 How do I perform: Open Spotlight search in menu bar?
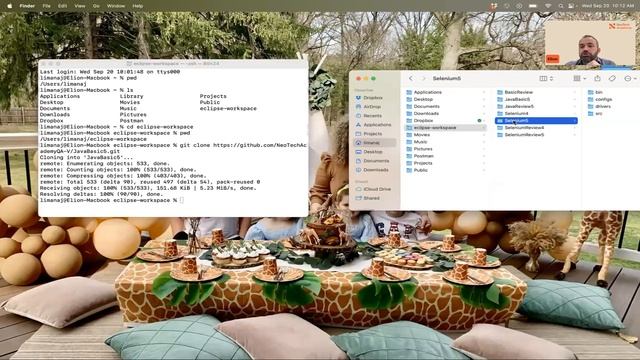coord(561,6)
